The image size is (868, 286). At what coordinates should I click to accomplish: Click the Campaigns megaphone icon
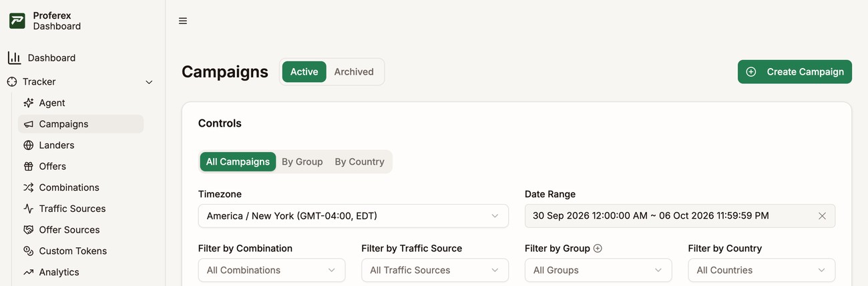point(28,124)
